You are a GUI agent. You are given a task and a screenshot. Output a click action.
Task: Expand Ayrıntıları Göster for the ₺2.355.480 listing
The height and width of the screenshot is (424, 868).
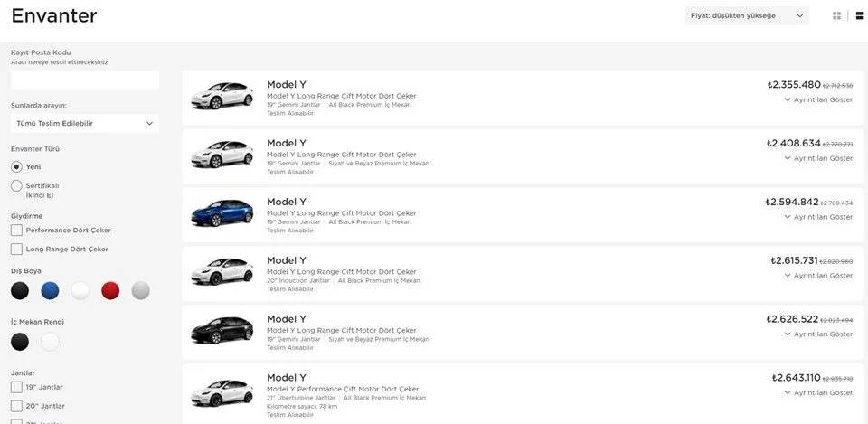click(x=819, y=99)
